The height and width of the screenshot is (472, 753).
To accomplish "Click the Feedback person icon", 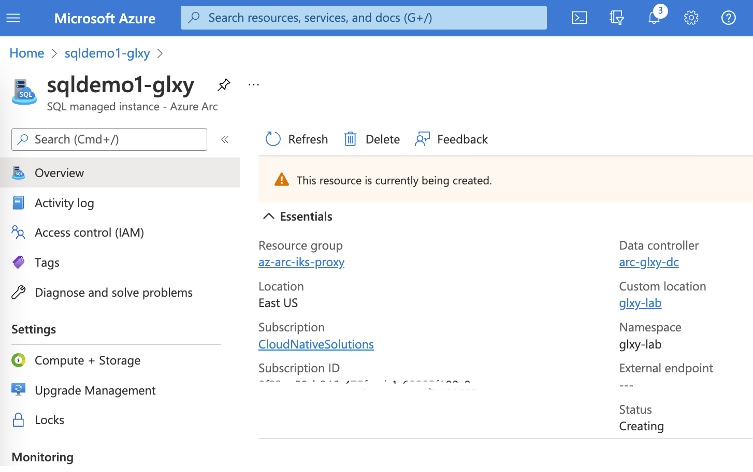I will 422,139.
